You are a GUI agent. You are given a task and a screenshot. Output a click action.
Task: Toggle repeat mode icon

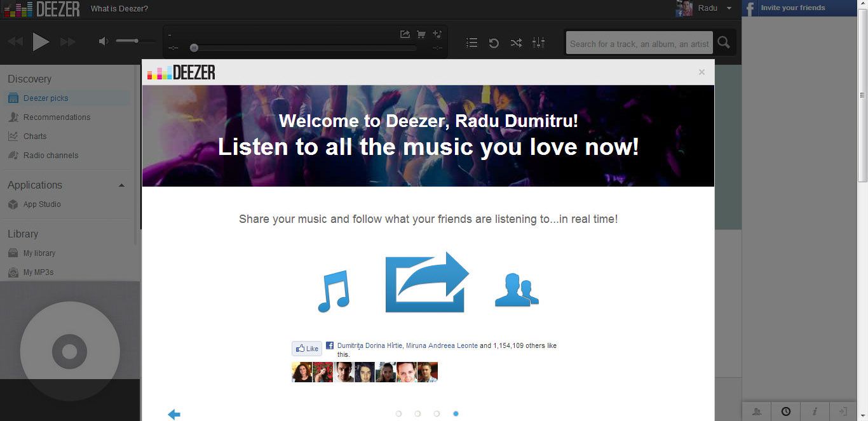(x=494, y=43)
